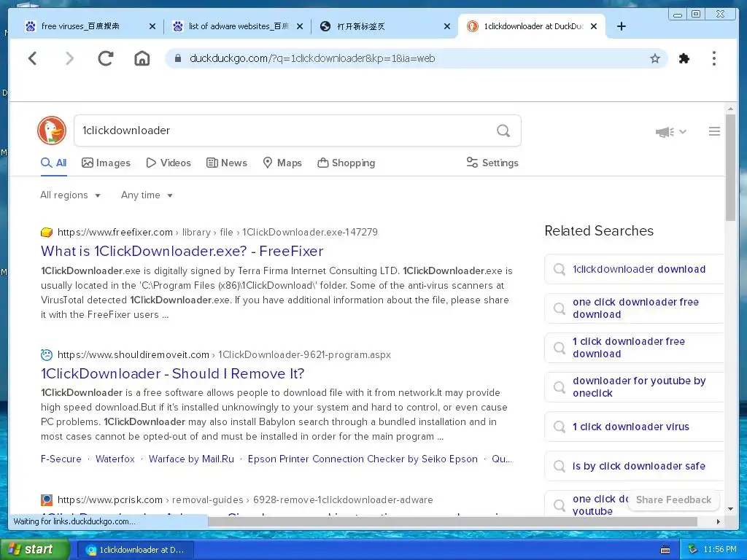
Task: Search related '1 click downloader free download'
Action: (634, 348)
